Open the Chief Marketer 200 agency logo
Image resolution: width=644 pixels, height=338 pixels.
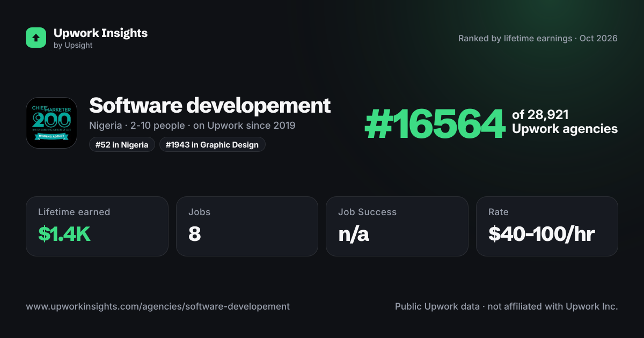(x=52, y=123)
